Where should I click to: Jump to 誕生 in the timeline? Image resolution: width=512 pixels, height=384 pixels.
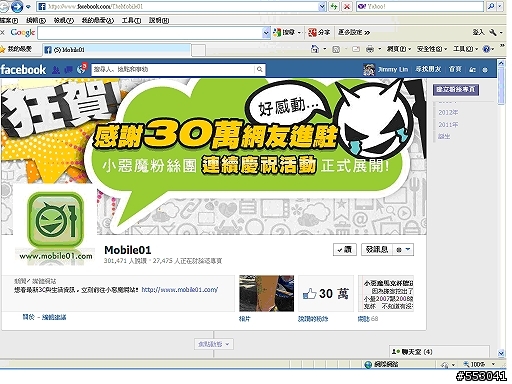click(x=444, y=136)
